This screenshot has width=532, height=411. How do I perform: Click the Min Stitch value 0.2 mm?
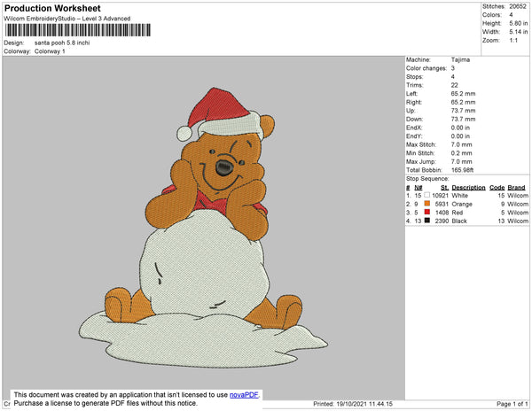pos(461,153)
